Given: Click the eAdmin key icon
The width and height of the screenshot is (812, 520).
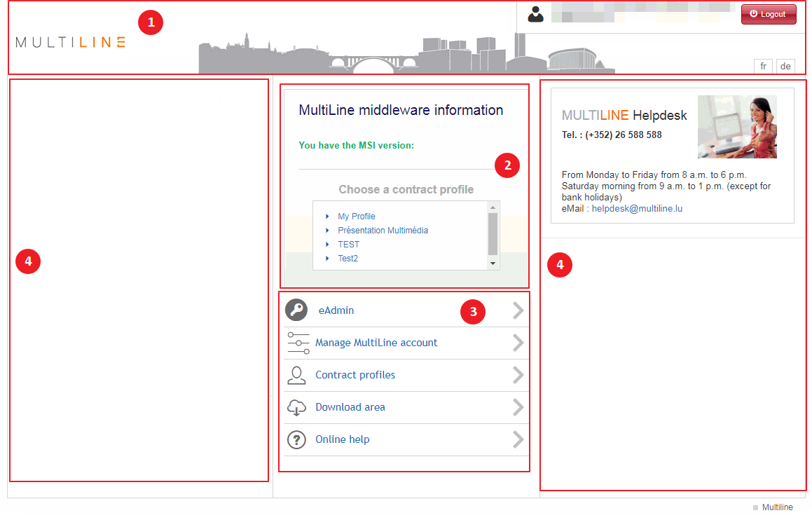Looking at the screenshot, I should 296,310.
